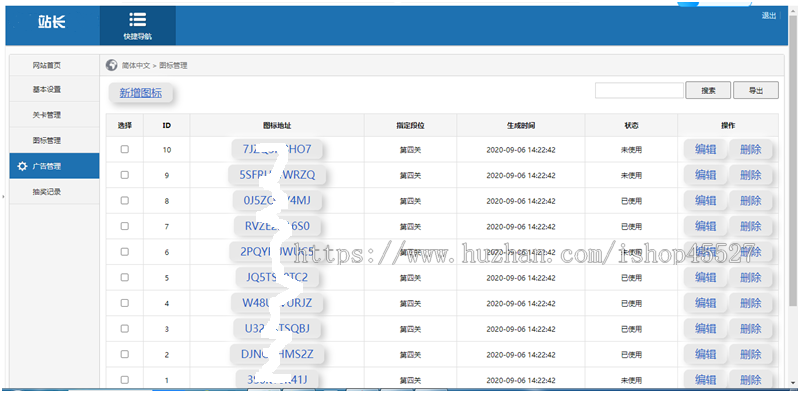Viewport: 800px width, 393px height.
Task: Focus the search input field
Action: pyautogui.click(x=639, y=90)
